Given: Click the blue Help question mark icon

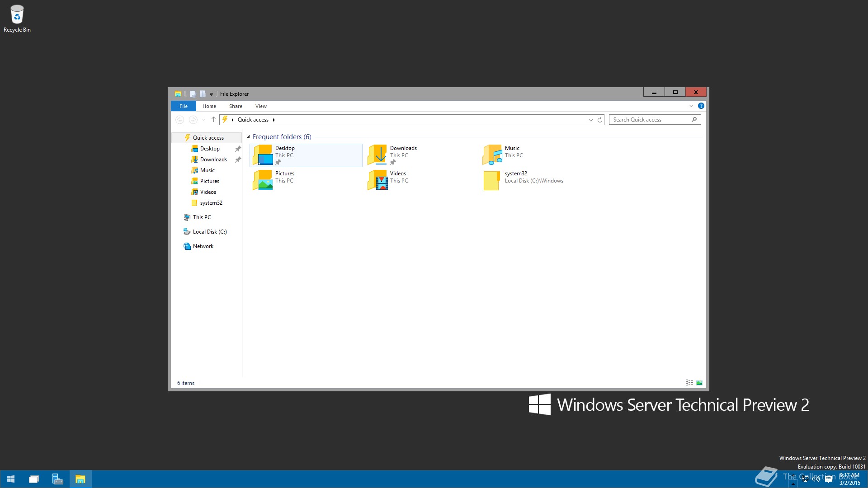Looking at the screenshot, I should pyautogui.click(x=701, y=106).
